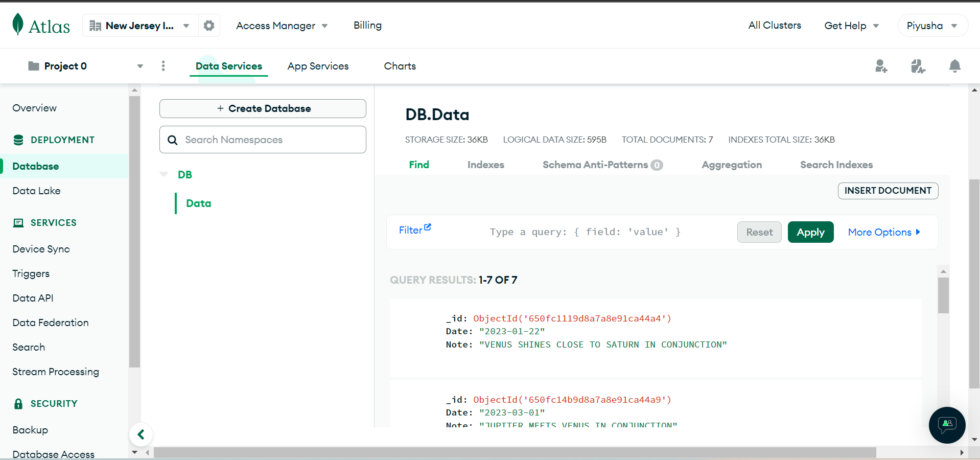Open Data API in the sidebar
The height and width of the screenshot is (460, 980).
(33, 298)
